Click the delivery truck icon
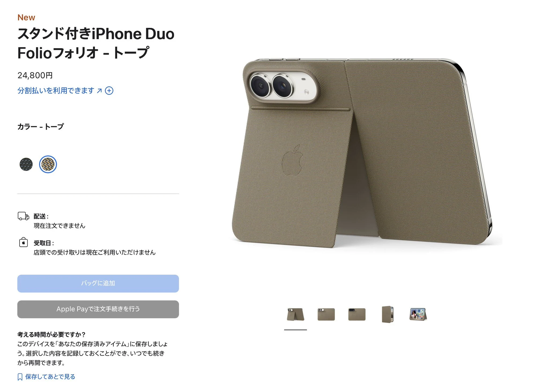Screen dimensions: 549x392 coord(23,216)
